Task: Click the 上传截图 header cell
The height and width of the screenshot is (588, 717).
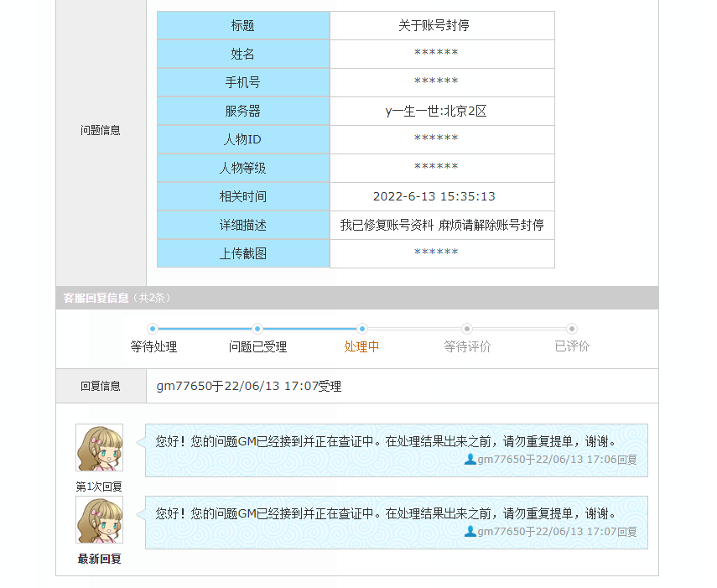Action: [243, 253]
